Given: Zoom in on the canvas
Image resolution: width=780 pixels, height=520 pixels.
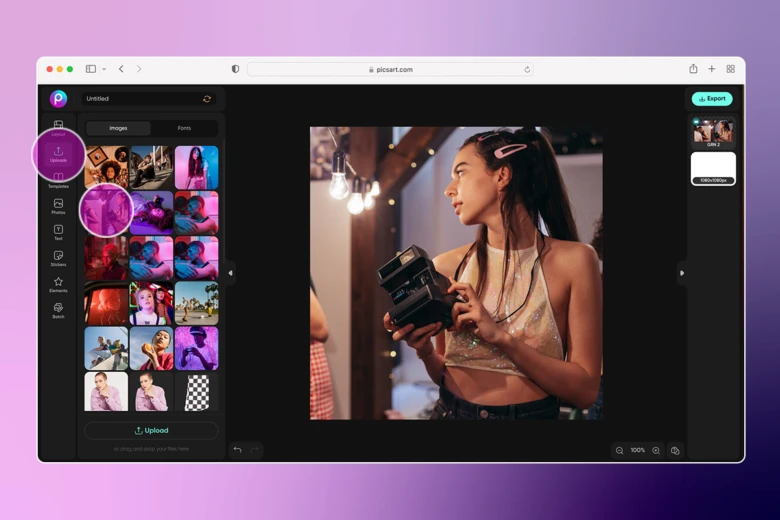Looking at the screenshot, I should [x=656, y=451].
